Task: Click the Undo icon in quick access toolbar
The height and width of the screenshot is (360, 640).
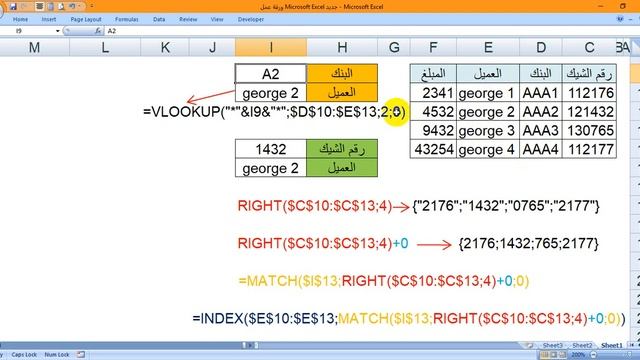Action: tap(72, 7)
